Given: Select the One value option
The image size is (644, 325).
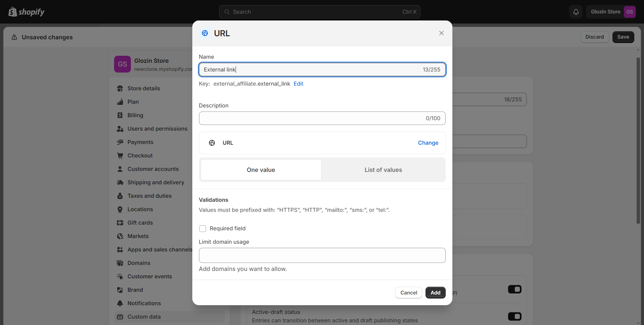Looking at the screenshot, I should click(261, 170).
